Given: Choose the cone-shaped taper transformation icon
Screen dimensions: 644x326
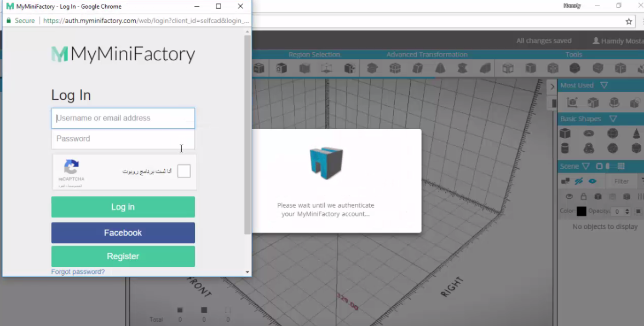Looking at the screenshot, I should point(440,68).
